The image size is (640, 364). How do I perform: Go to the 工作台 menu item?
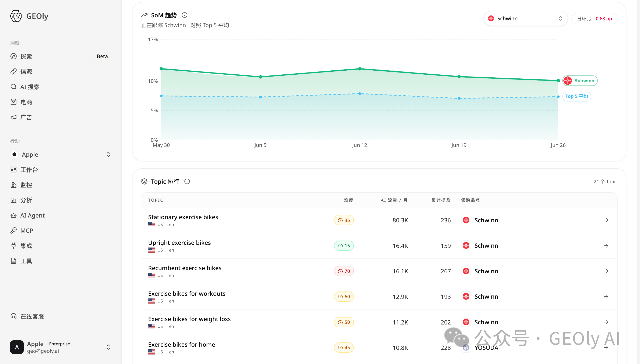click(29, 170)
